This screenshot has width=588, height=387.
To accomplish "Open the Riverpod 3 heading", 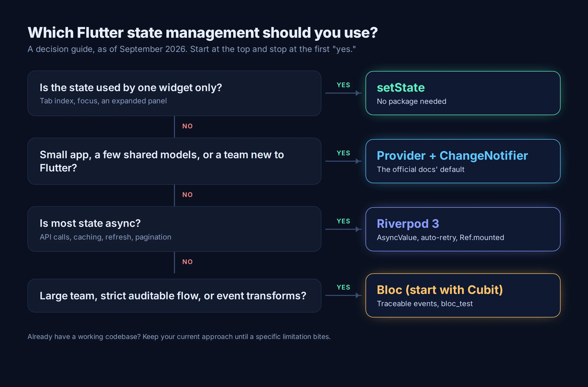I will pos(408,224).
